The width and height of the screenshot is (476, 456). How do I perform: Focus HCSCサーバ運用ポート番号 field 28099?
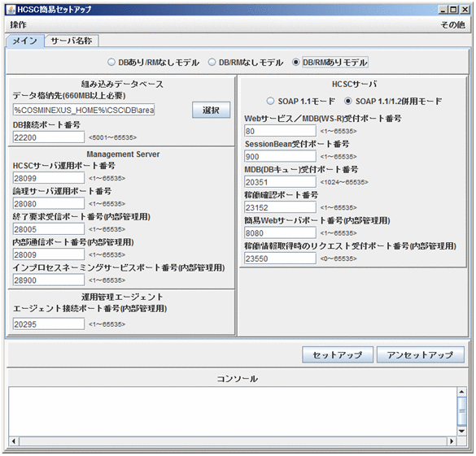49,178
